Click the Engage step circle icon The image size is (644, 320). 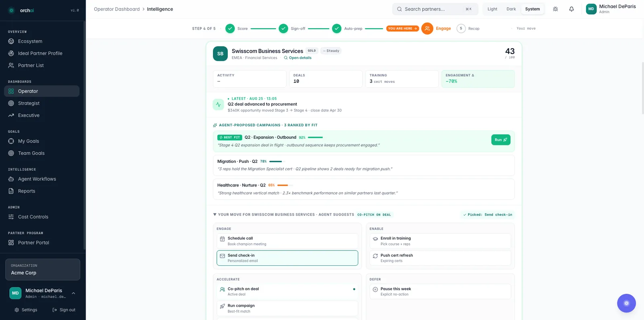(427, 29)
